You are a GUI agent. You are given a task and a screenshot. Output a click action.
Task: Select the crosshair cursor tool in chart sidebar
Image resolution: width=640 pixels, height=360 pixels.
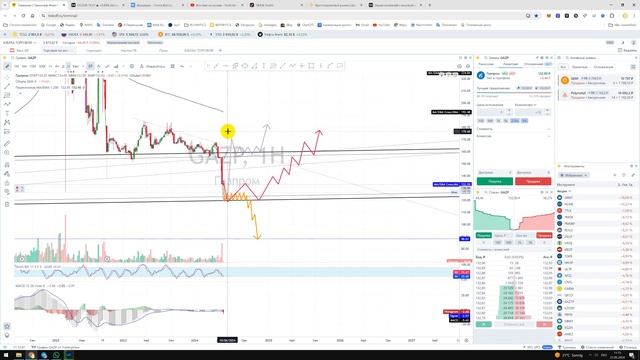(7, 77)
